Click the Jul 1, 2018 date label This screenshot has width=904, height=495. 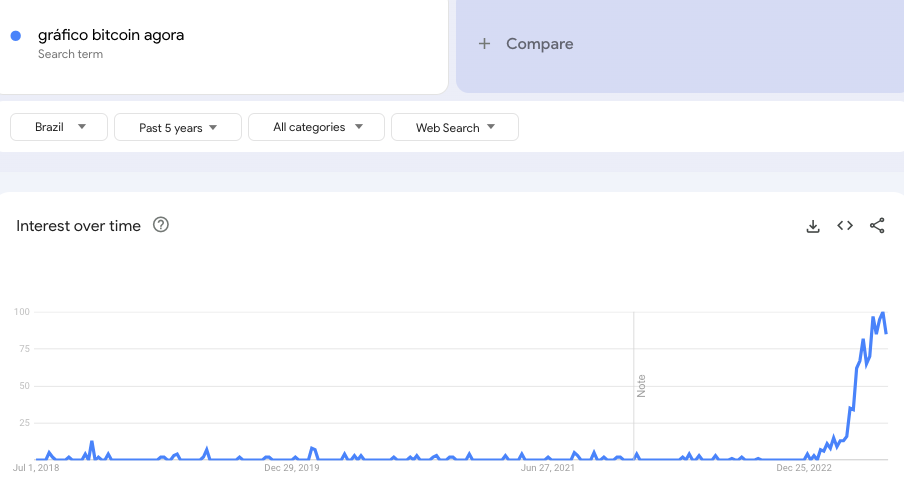click(x=37, y=467)
